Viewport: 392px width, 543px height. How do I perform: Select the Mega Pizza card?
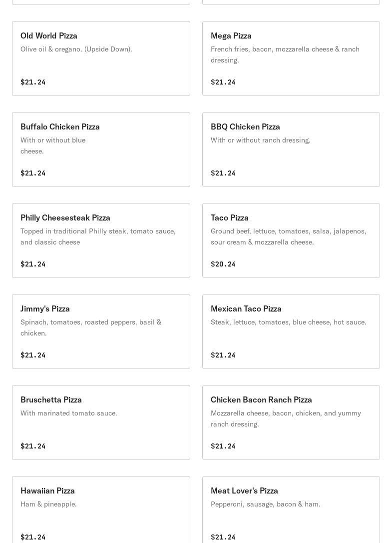click(x=291, y=58)
